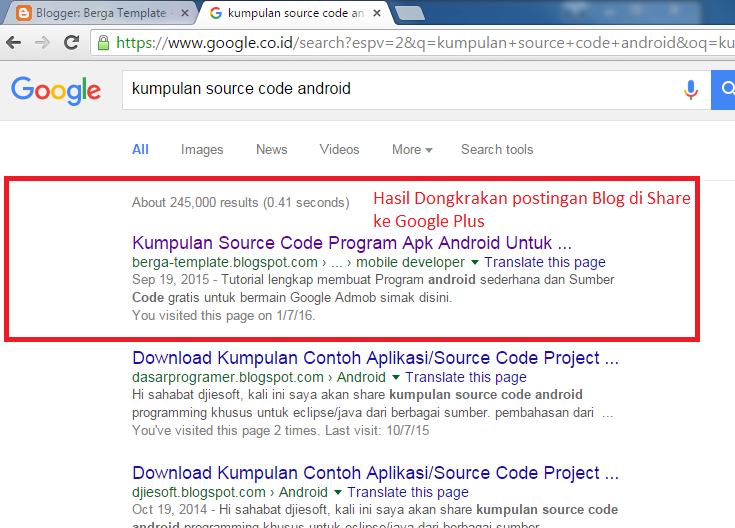Switch to Videos results
735x528 pixels.
click(x=339, y=150)
